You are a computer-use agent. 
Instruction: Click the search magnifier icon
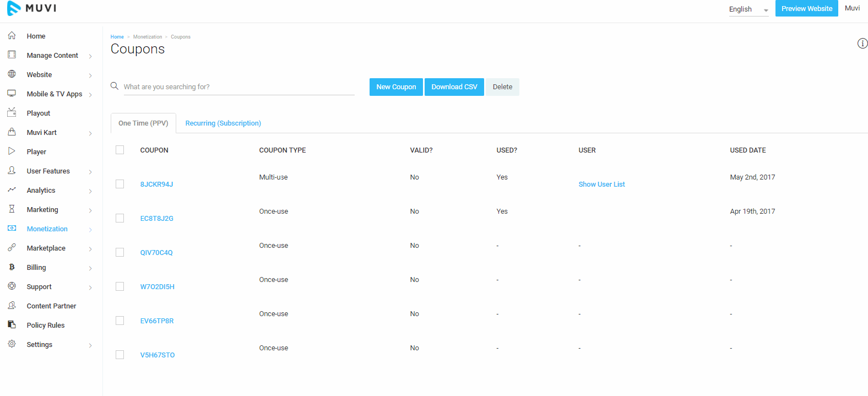tap(115, 86)
